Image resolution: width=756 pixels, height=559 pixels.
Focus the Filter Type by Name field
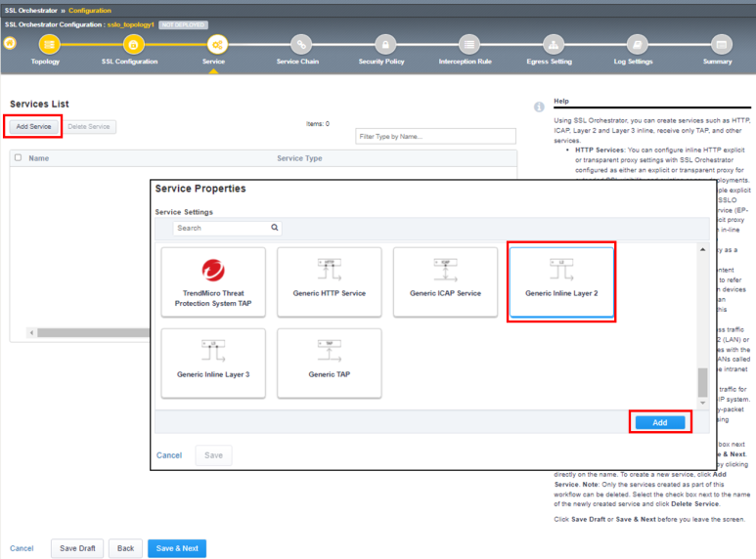click(435, 137)
